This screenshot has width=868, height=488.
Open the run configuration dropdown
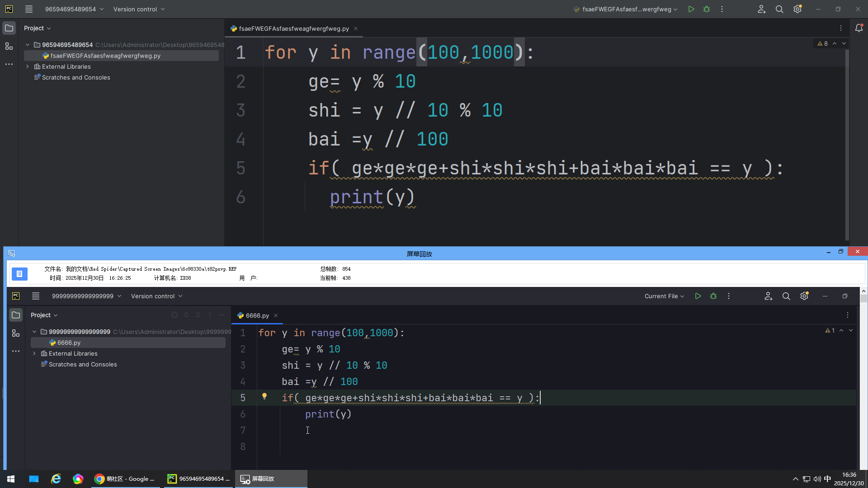point(626,9)
